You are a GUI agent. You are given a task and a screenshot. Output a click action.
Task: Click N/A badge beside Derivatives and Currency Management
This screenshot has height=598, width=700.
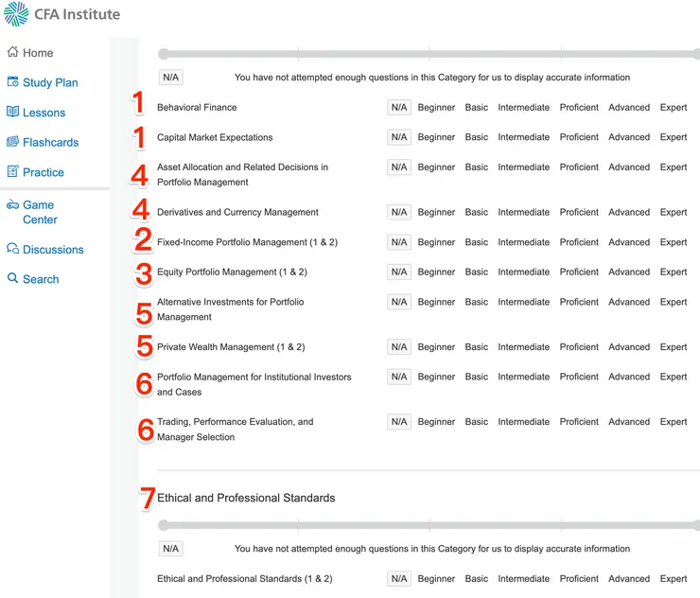tap(398, 212)
